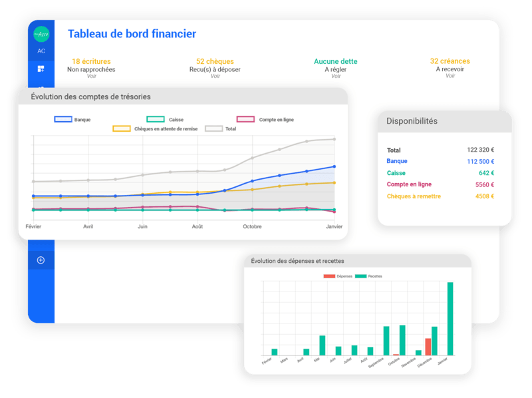Click the Banque row in Disponibilités
Image resolution: width=532 pixels, height=398 pixels.
[440, 161]
